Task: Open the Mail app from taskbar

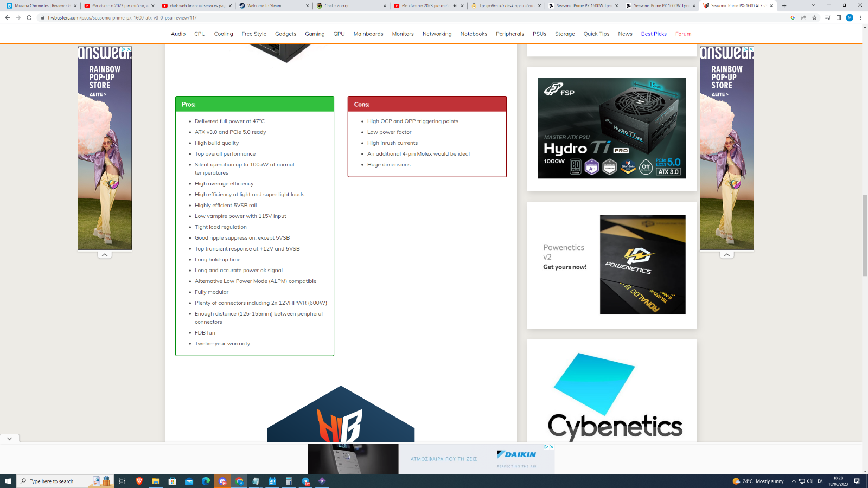Action: pyautogui.click(x=189, y=481)
